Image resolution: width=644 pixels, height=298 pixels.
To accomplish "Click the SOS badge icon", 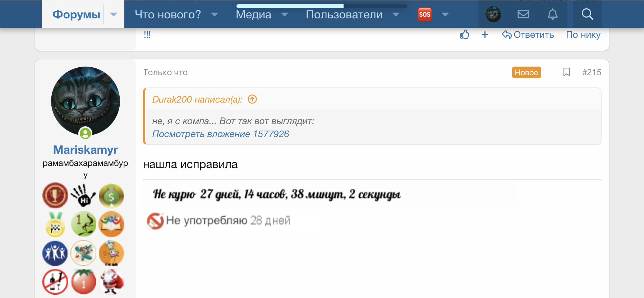I will [424, 15].
